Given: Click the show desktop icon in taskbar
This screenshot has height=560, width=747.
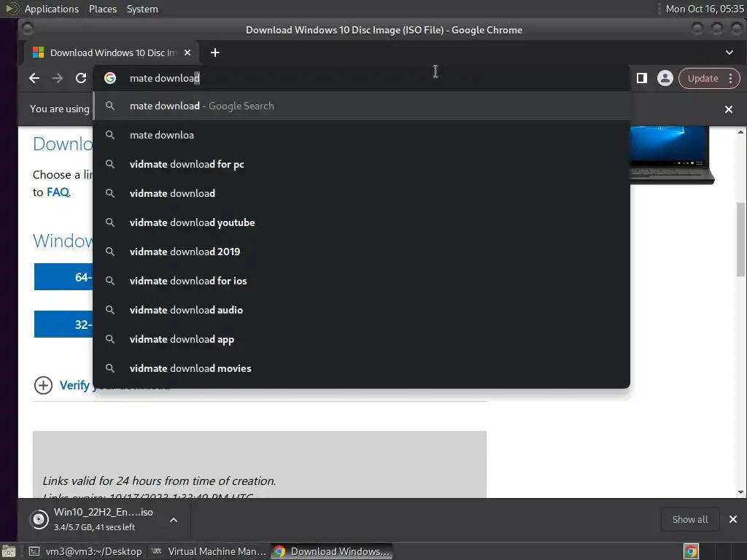Looking at the screenshot, I should point(9,551).
